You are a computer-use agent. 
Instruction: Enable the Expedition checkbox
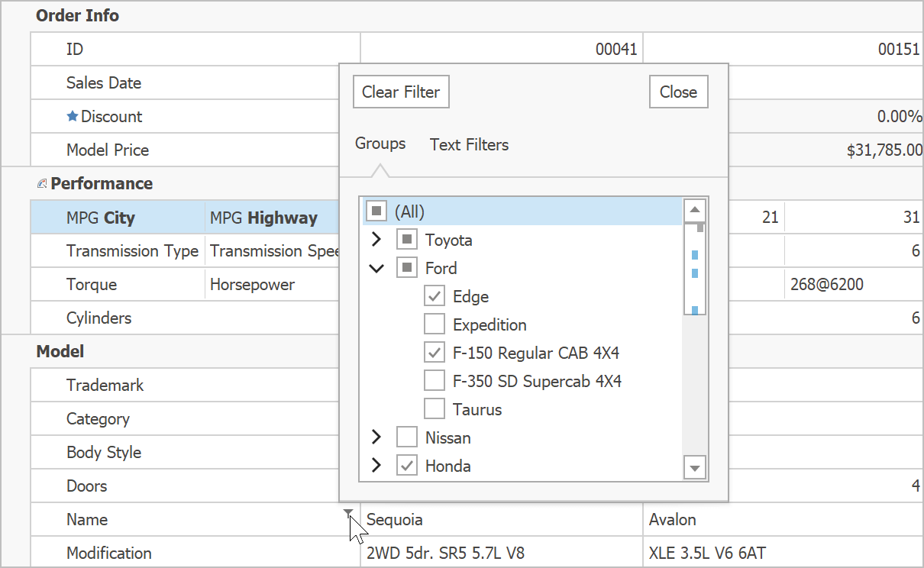[435, 324]
